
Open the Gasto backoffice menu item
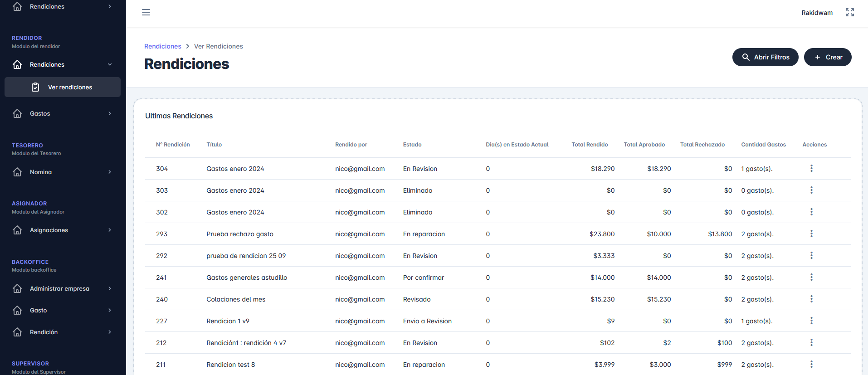(x=39, y=310)
